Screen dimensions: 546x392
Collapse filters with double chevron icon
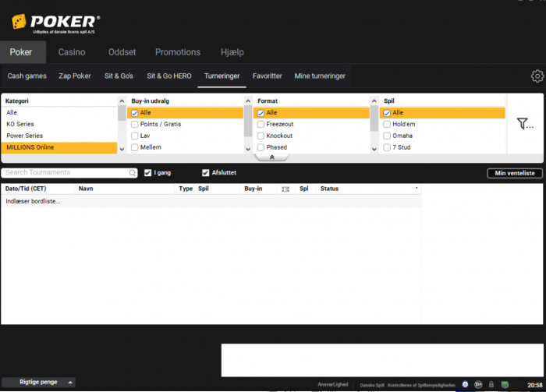272,157
